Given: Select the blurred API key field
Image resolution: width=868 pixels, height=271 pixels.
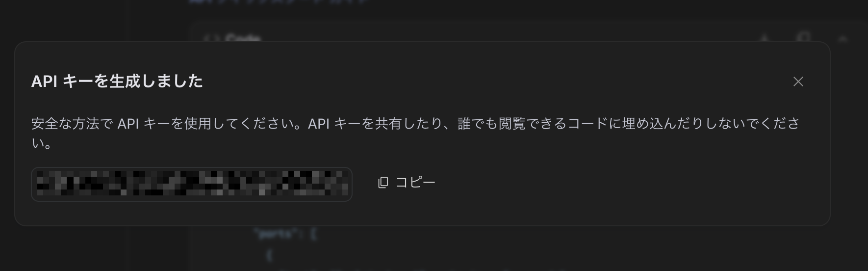Looking at the screenshot, I should [x=192, y=184].
